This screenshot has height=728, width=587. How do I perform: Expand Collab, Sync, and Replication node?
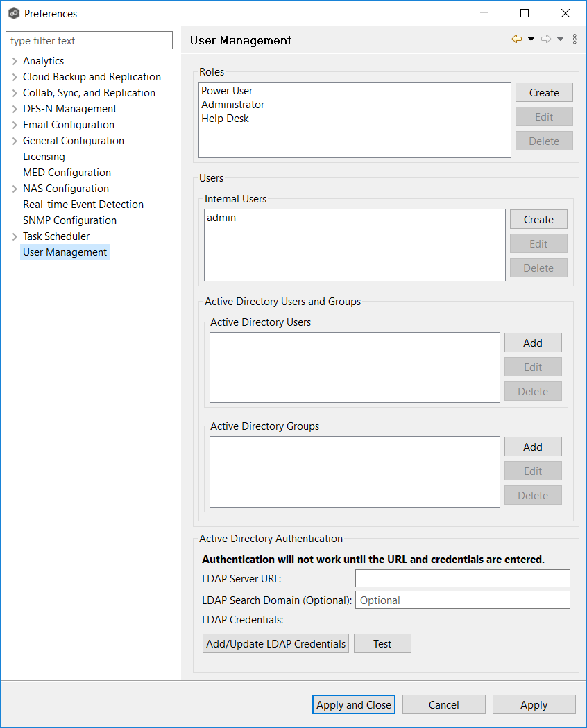[15, 93]
